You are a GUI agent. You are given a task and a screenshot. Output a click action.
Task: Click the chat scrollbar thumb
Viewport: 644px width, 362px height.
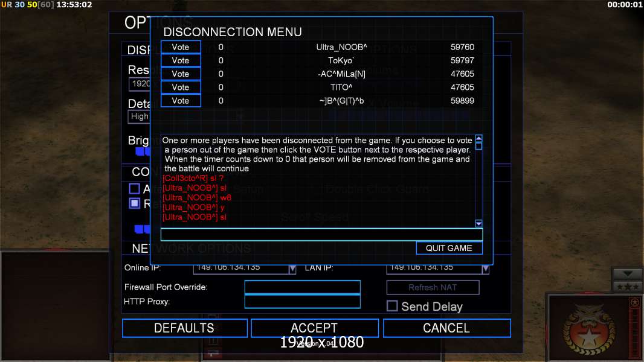tap(478, 145)
